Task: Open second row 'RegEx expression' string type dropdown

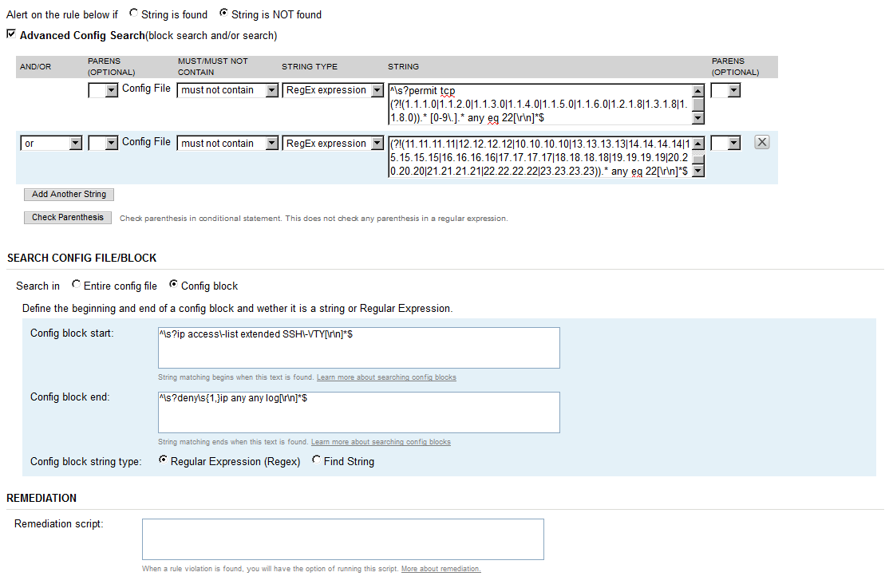Action: click(333, 144)
